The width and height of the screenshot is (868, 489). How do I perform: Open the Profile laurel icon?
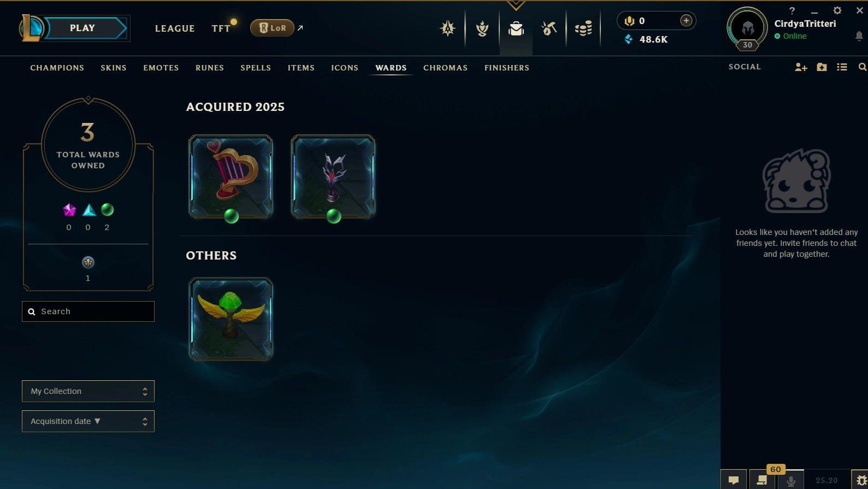pos(482,28)
